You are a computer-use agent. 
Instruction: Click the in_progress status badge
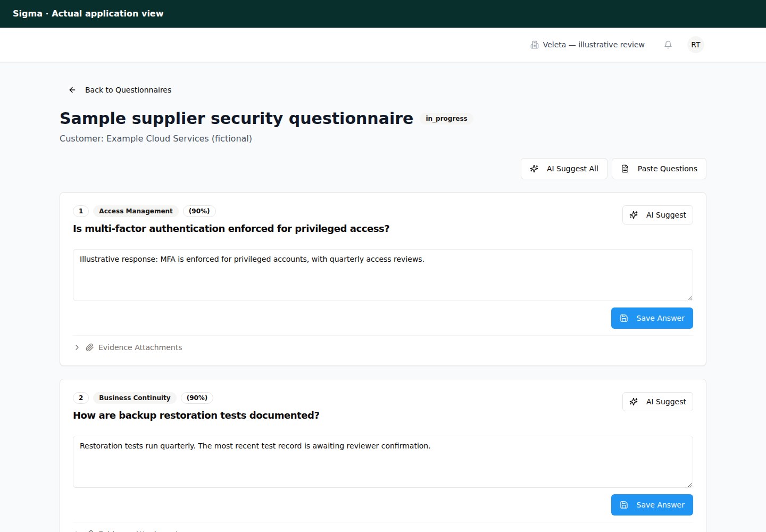point(446,119)
